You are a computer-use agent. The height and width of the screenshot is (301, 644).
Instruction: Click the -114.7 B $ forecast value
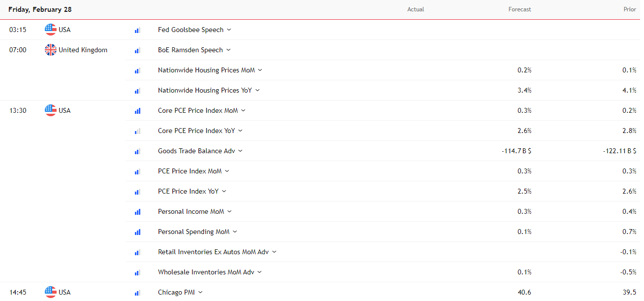pyautogui.click(x=516, y=151)
